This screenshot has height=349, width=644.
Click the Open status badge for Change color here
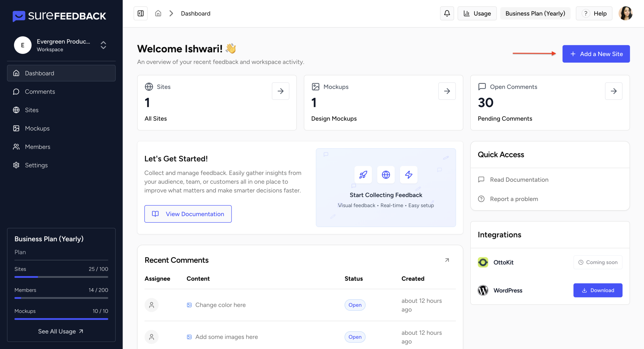coord(355,305)
